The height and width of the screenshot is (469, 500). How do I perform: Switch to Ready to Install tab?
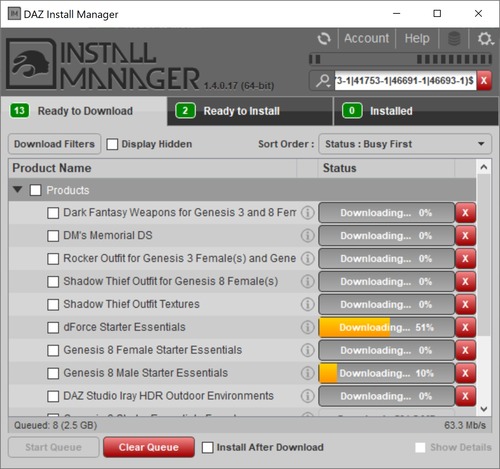(x=250, y=111)
